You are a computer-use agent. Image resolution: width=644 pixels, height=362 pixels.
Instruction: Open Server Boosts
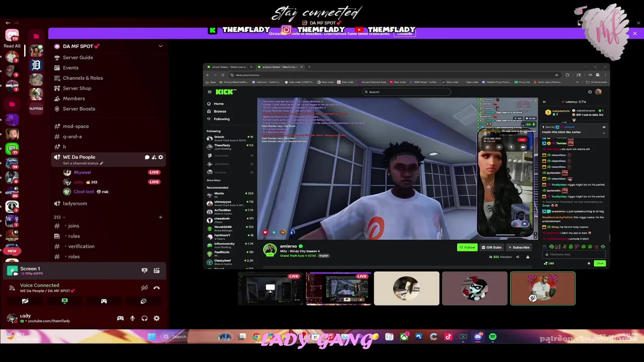coord(78,109)
